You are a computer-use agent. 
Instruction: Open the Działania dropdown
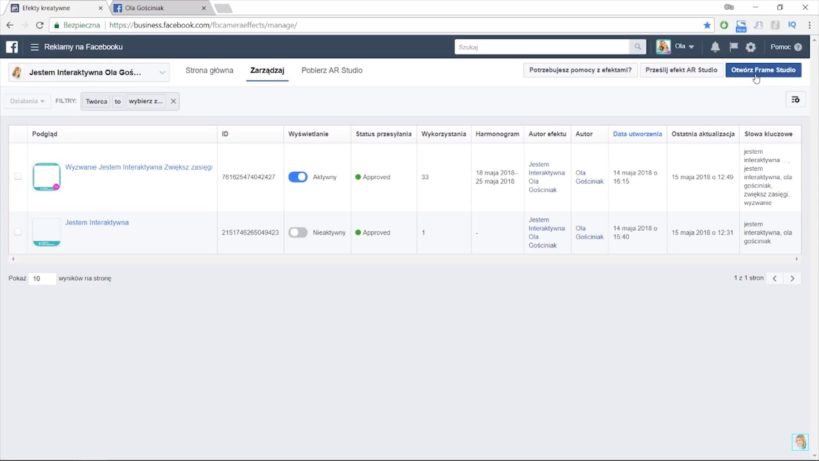27,101
